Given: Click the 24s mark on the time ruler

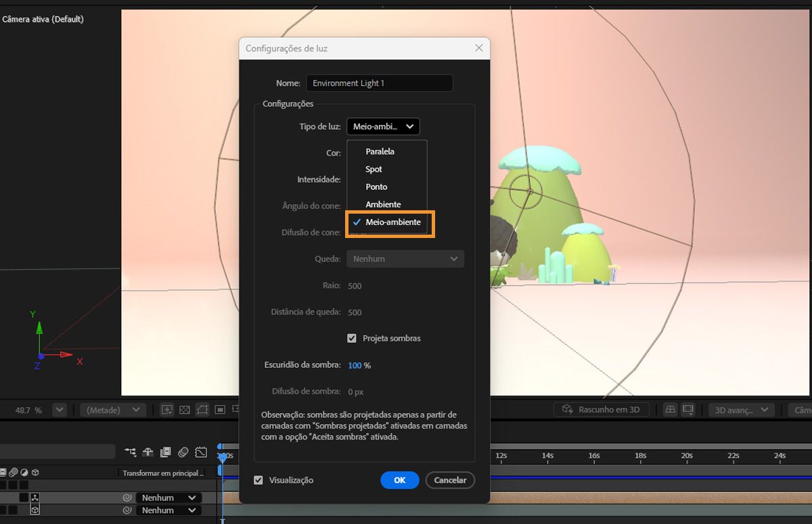Looking at the screenshot, I should [780, 456].
